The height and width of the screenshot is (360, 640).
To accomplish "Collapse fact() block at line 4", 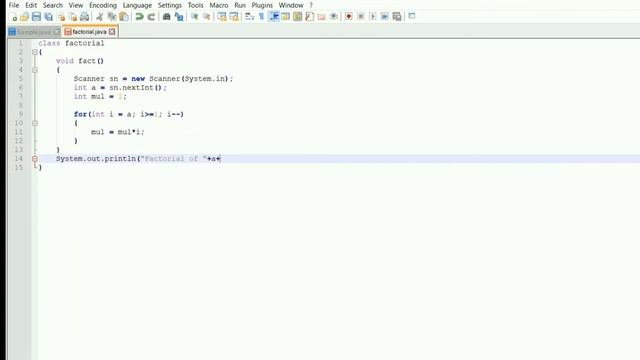I will [x=35, y=70].
